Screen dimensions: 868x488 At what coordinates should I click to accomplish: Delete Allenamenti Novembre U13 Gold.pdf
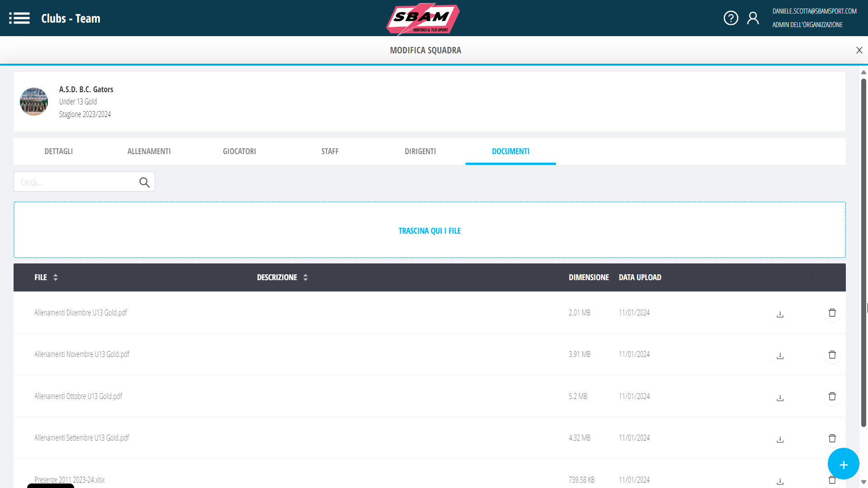[x=832, y=355]
